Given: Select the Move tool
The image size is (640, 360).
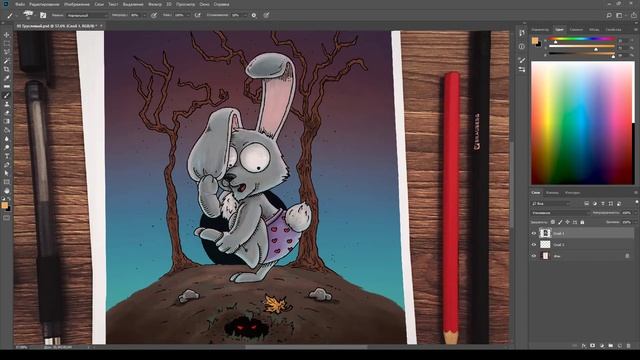Looking at the screenshot, I should 7,35.
